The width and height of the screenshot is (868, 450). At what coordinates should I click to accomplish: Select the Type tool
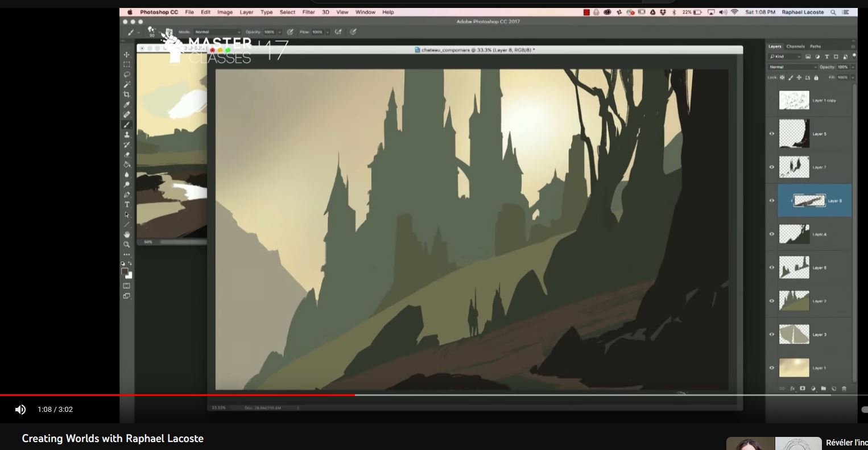127,204
